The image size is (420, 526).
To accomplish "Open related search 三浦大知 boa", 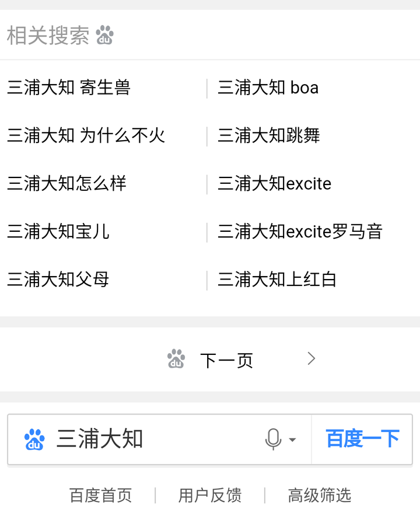I will point(267,88).
